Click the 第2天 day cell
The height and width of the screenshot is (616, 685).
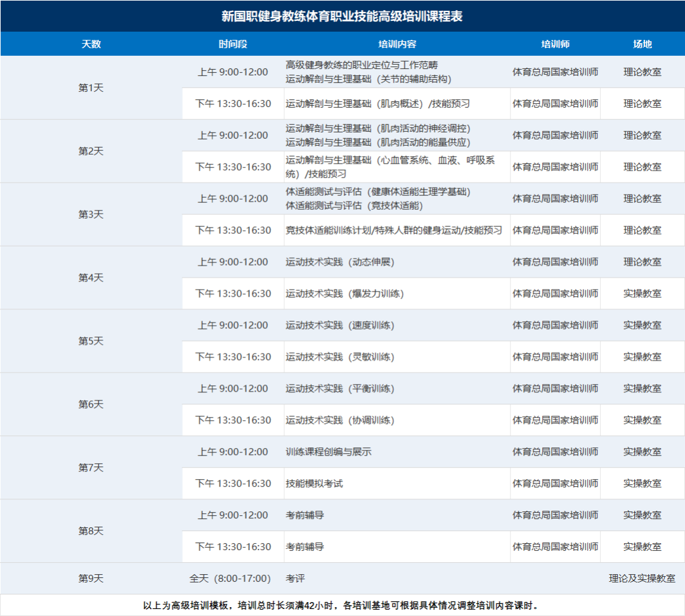coord(91,151)
